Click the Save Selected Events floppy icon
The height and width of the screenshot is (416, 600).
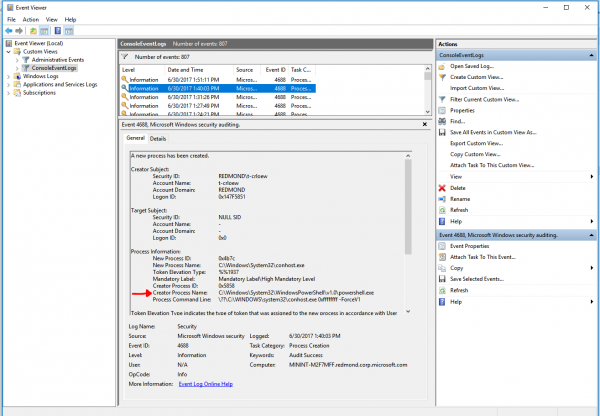coord(442,279)
